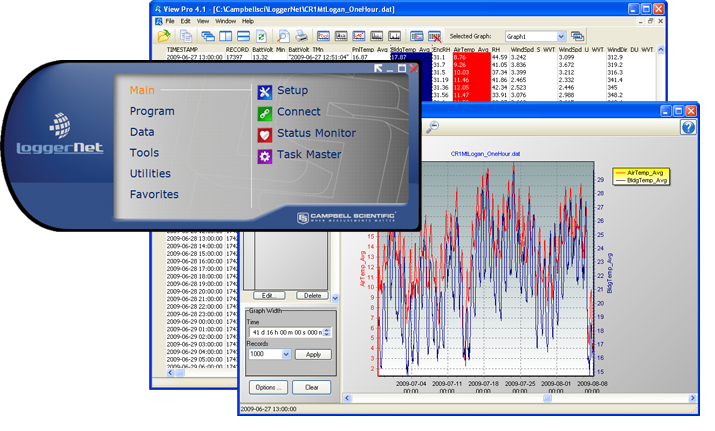Click the Open file folder icon in View Pro
The width and height of the screenshot is (715, 431).
coord(164,36)
